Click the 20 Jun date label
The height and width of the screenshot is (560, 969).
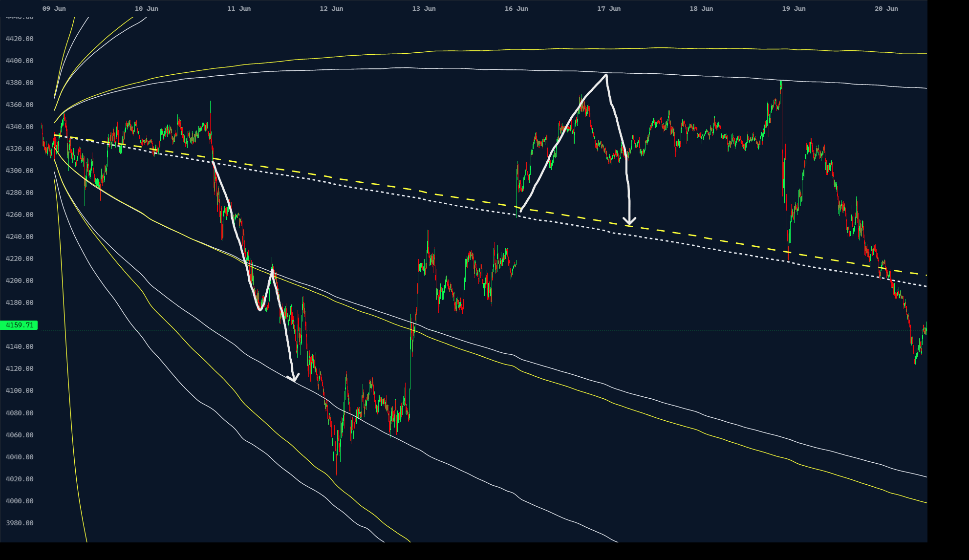tap(886, 9)
